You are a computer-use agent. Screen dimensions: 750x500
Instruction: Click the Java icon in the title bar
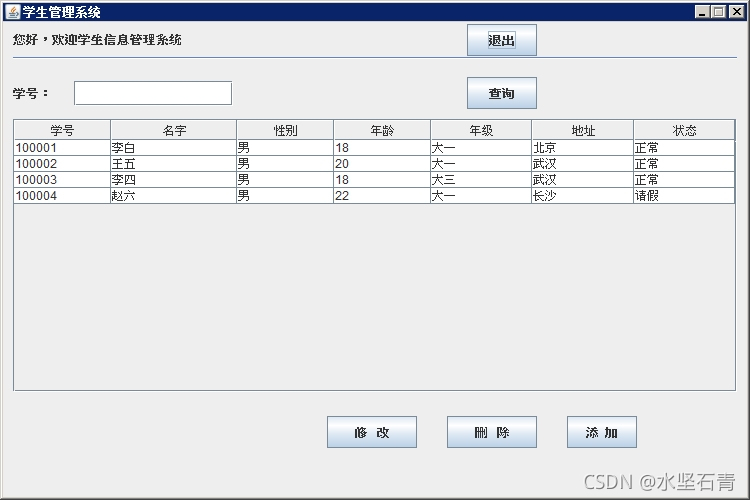coord(13,12)
